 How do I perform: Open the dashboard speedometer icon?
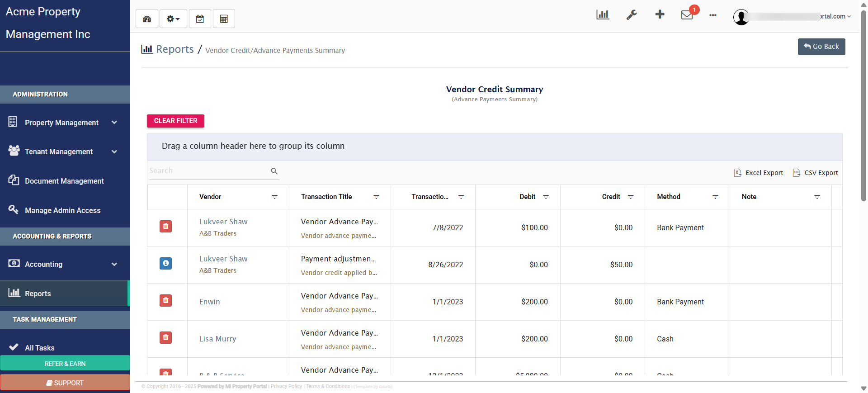[147, 19]
